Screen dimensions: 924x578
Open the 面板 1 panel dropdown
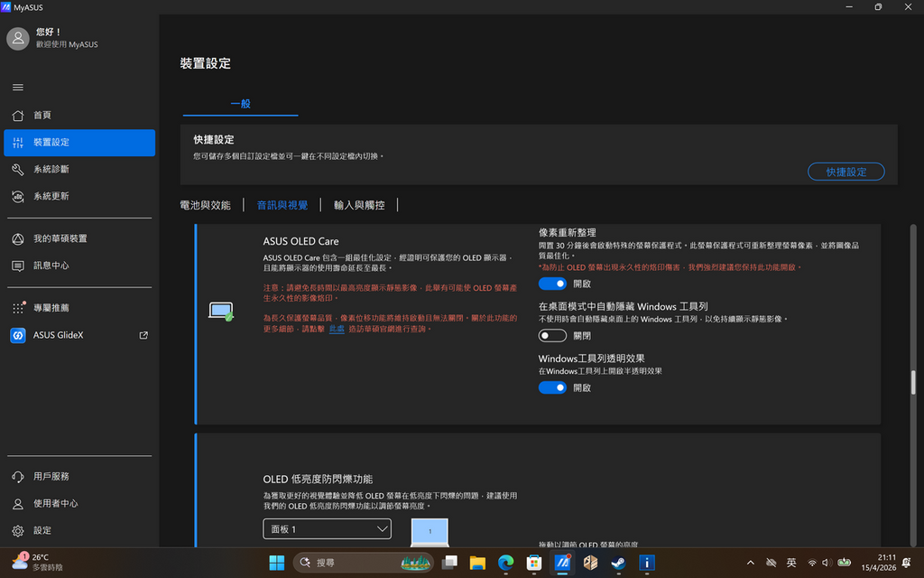tap(327, 528)
